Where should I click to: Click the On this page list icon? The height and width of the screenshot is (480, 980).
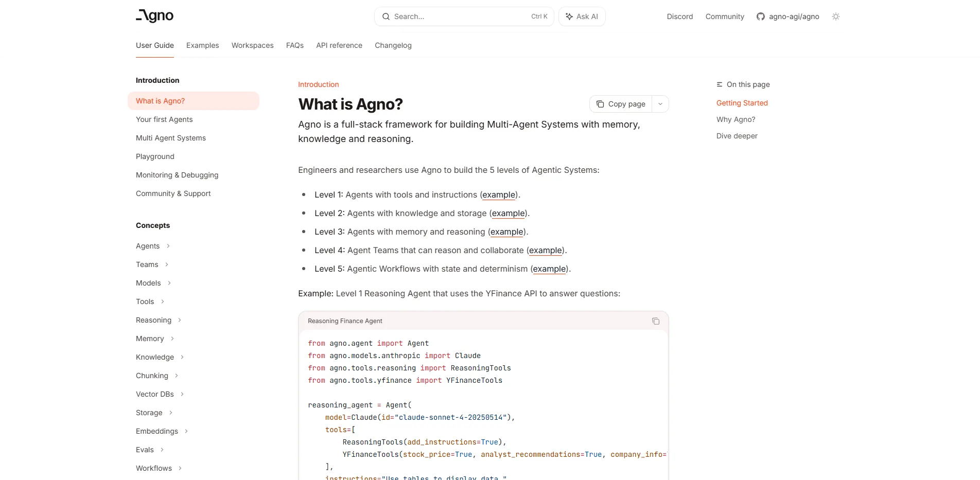[720, 84]
